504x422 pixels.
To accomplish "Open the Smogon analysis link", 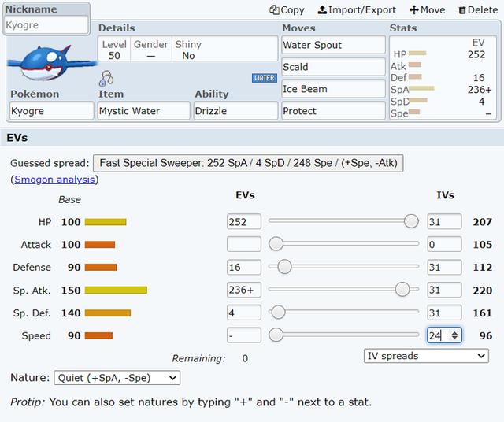I will click(x=54, y=180).
